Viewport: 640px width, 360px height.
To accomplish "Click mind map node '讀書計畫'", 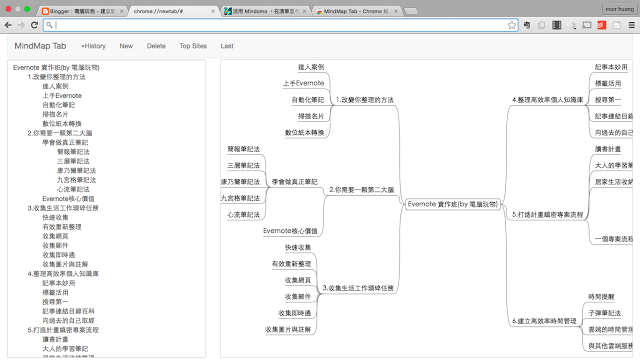I will [x=608, y=149].
